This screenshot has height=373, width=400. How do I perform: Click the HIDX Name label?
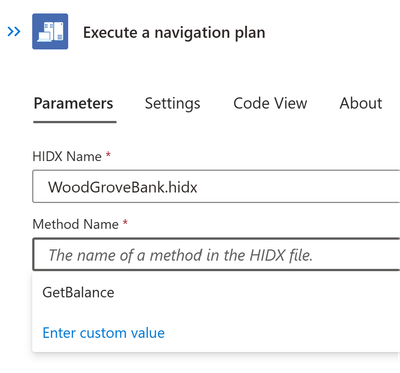[x=67, y=156]
